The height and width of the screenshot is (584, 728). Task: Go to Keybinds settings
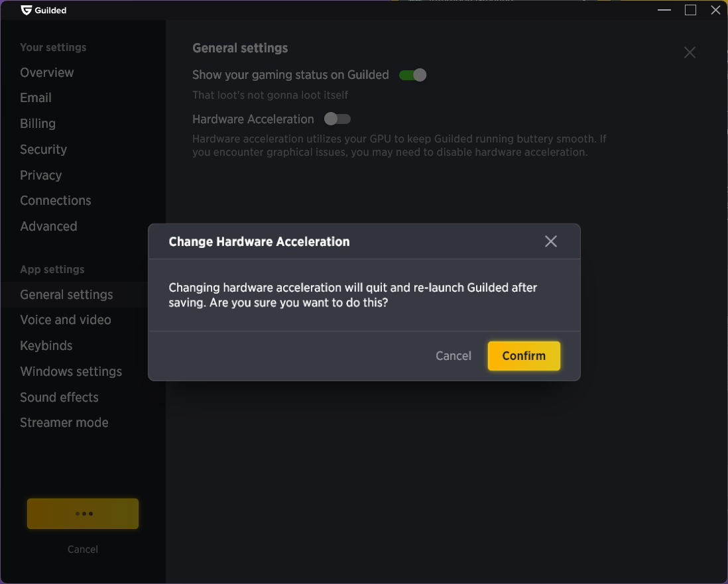[x=46, y=346]
